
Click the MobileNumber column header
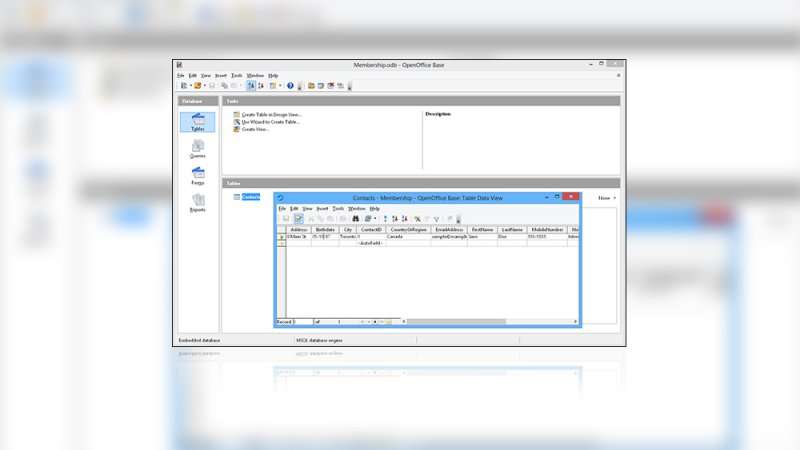[x=547, y=230]
